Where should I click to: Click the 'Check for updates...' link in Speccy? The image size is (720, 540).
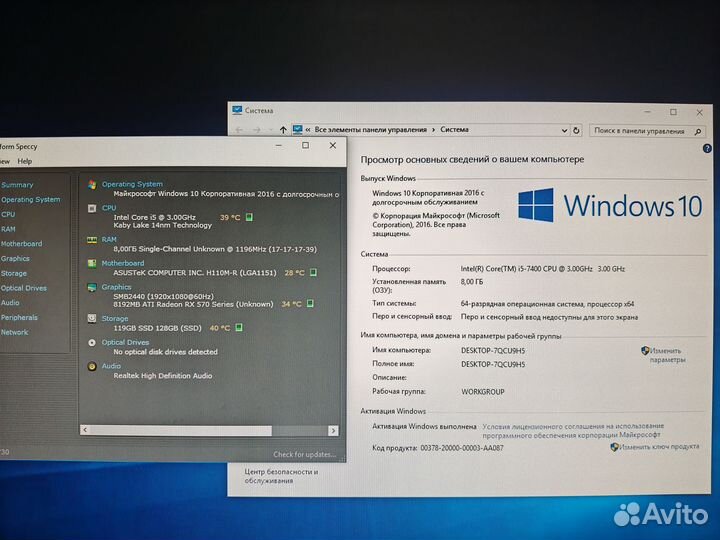coord(304,454)
